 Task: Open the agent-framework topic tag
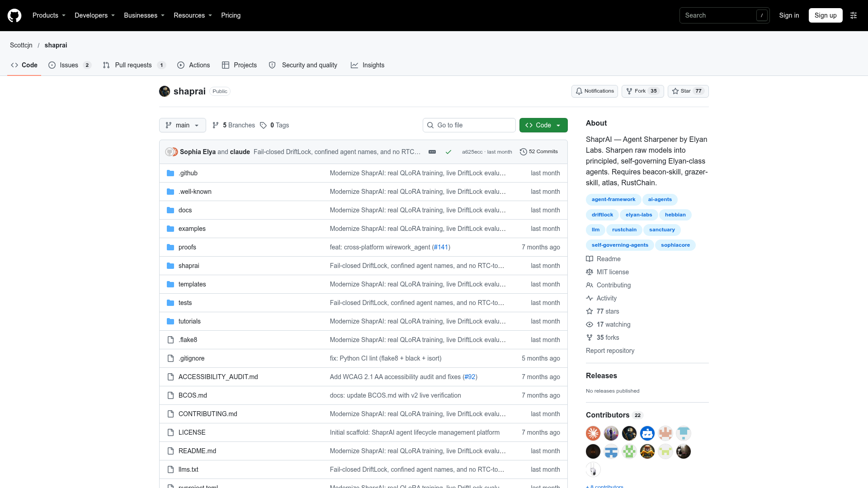pyautogui.click(x=613, y=200)
